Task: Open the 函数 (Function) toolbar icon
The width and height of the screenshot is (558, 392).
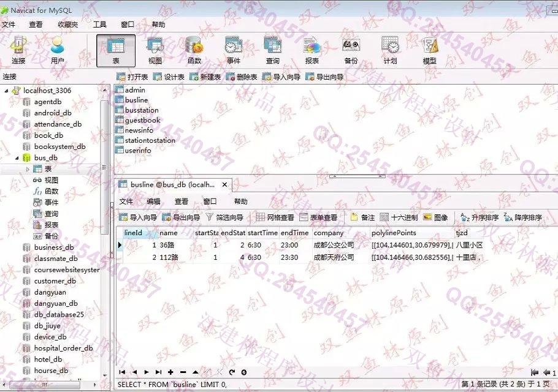Action: [x=194, y=50]
